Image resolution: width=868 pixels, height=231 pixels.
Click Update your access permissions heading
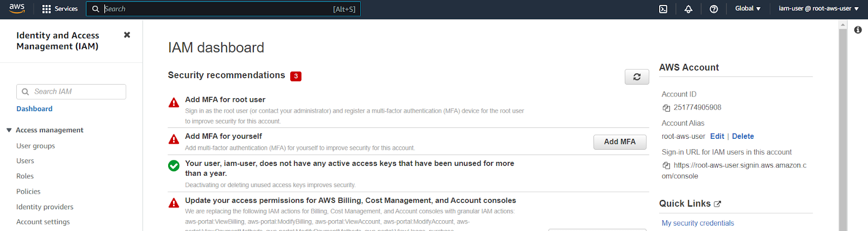[x=350, y=201]
